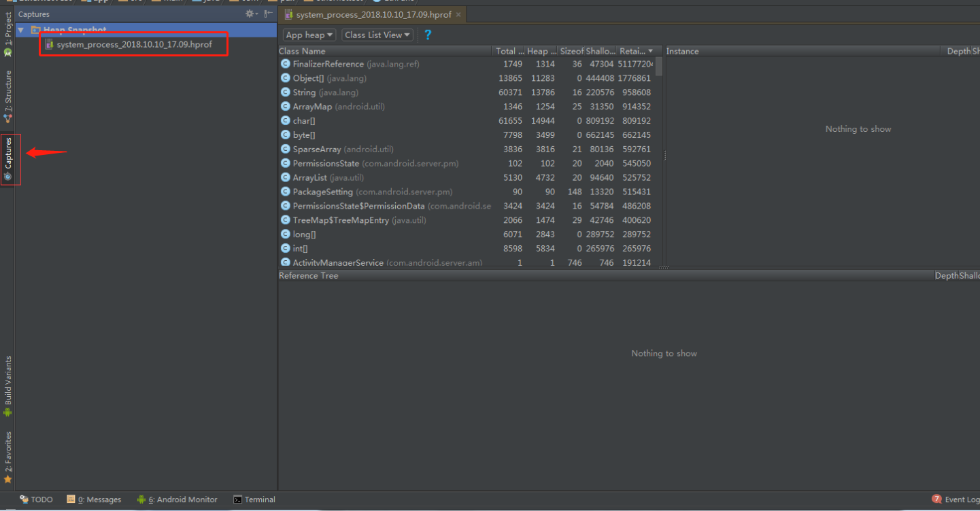Click the Terminal icon in bottom bar
This screenshot has height=511, width=980.
coord(237,499)
